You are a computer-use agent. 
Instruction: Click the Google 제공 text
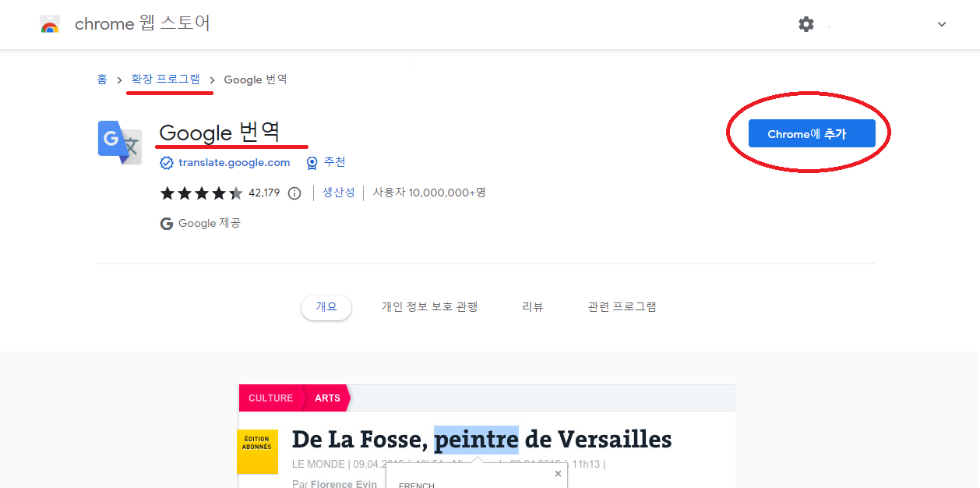pos(210,224)
